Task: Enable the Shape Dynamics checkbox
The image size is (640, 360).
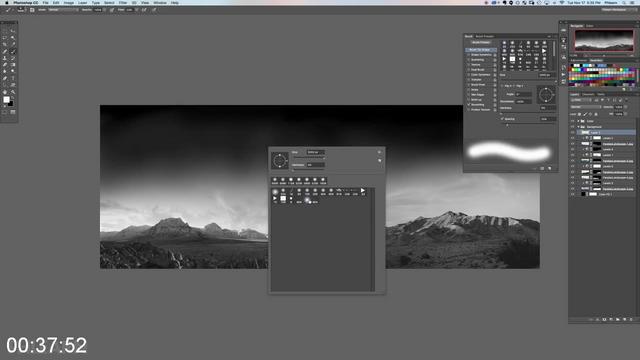Action: coord(468,55)
